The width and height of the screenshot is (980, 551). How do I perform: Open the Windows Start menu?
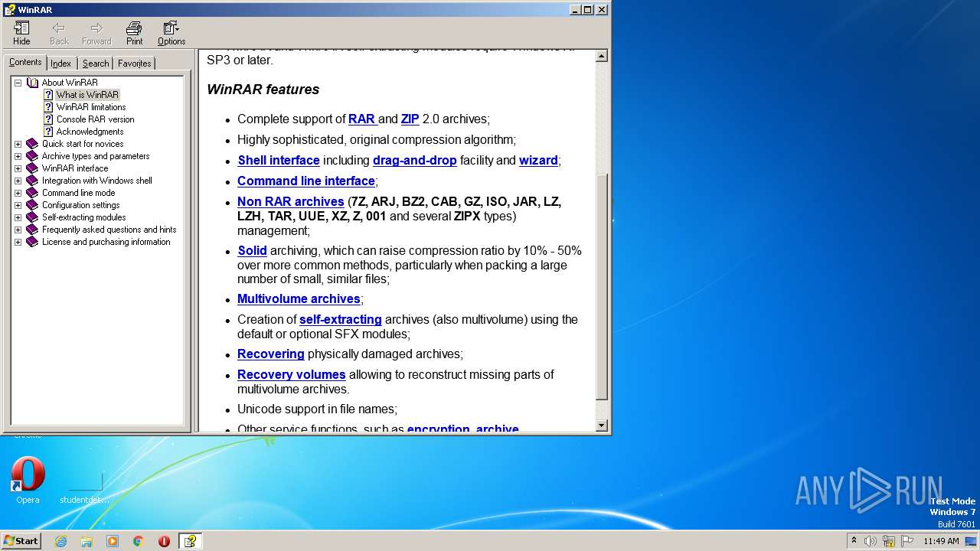[x=21, y=540]
